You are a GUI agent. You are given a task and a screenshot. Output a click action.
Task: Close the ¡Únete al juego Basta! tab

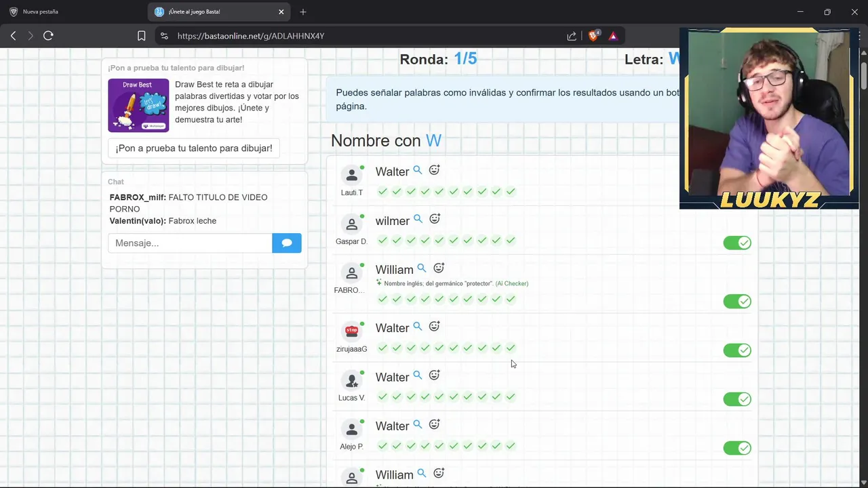[x=281, y=12]
